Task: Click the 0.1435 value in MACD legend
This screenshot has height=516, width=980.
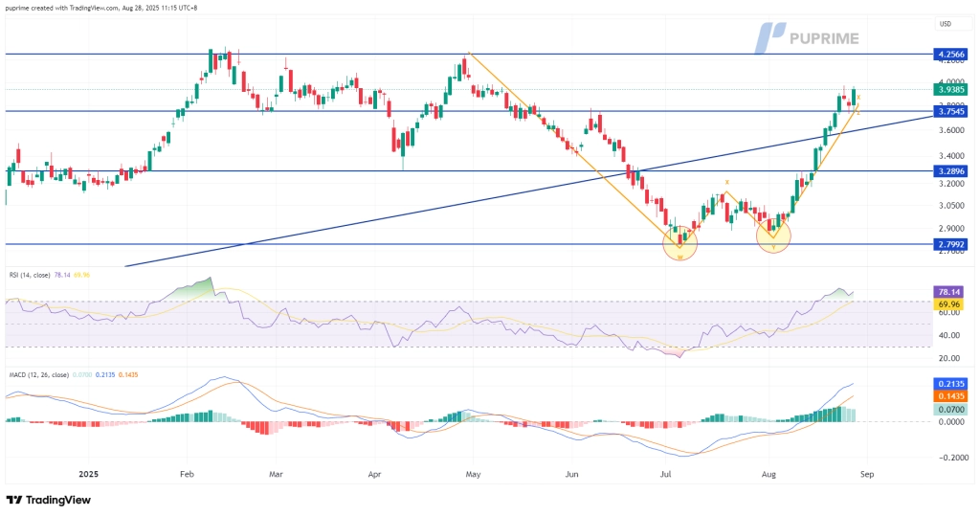Action: [x=128, y=374]
